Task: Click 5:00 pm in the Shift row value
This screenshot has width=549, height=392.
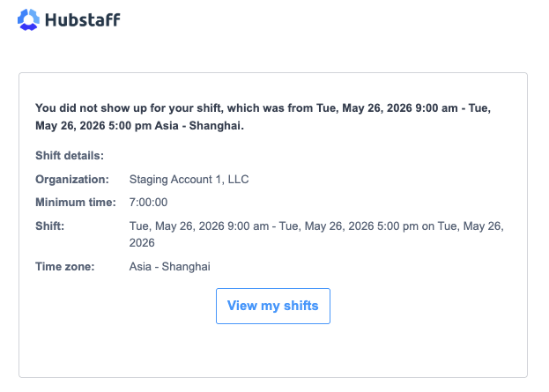Action: point(397,226)
